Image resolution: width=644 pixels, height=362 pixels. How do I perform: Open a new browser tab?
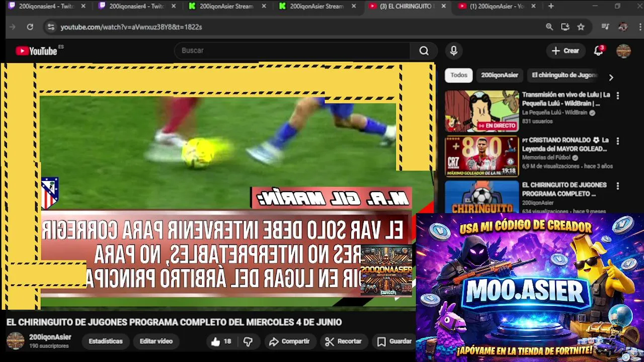pyautogui.click(x=551, y=7)
